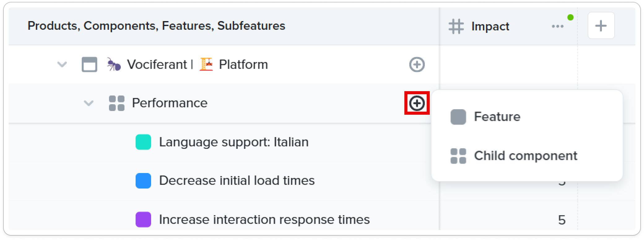Click the ant emoji icon before Vociferant
This screenshot has width=644, height=240.
(x=114, y=64)
